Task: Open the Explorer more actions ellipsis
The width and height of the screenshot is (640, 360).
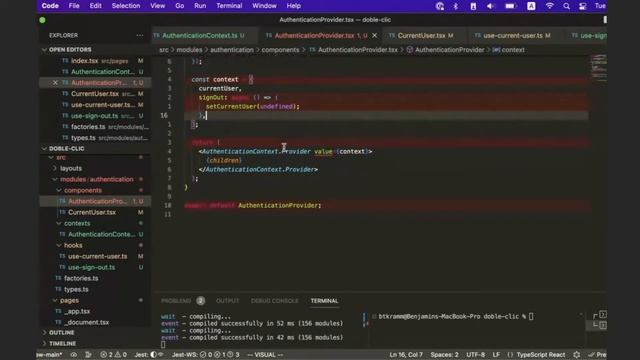Action: (x=140, y=36)
